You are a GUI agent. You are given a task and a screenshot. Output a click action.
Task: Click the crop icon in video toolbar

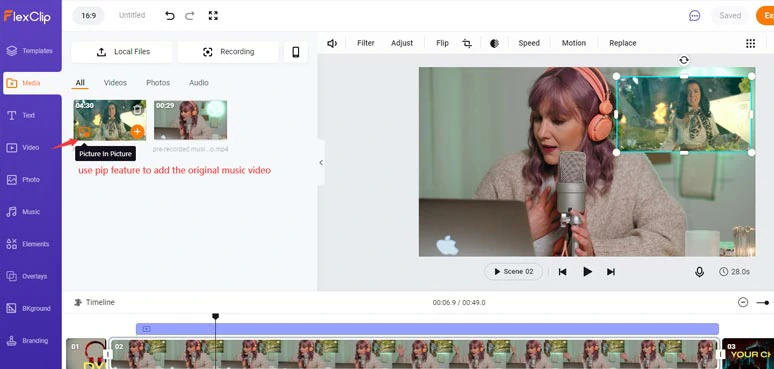(467, 43)
